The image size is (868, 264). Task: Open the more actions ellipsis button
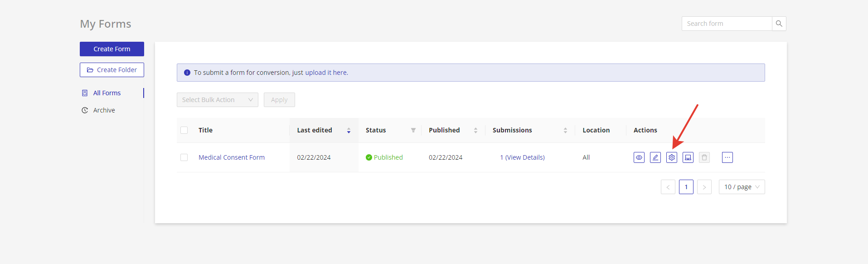point(727,157)
